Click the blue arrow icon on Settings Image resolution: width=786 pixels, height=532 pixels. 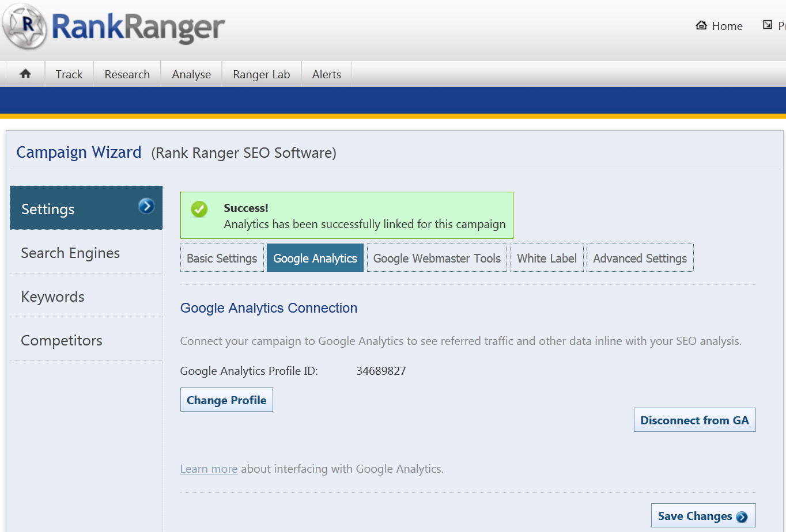pyautogui.click(x=146, y=206)
